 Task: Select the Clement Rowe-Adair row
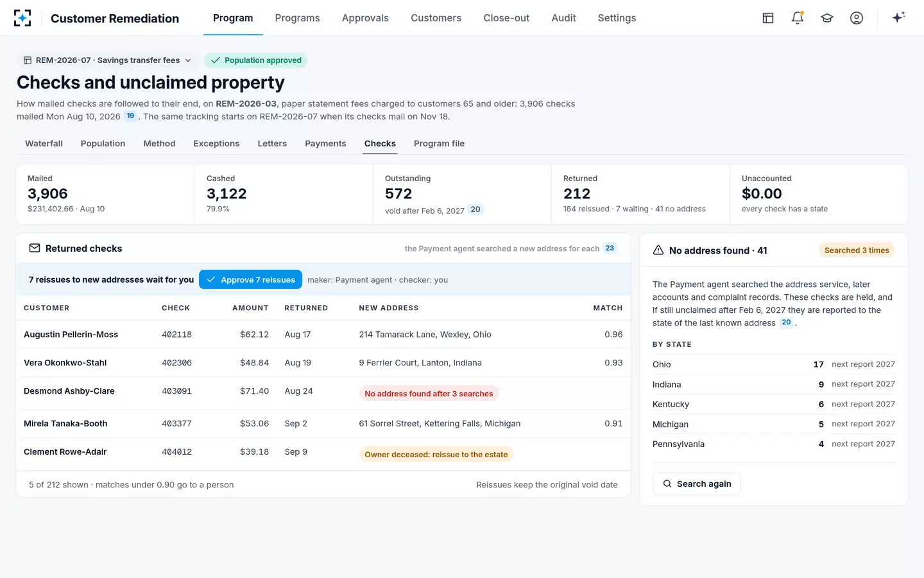[323, 454]
